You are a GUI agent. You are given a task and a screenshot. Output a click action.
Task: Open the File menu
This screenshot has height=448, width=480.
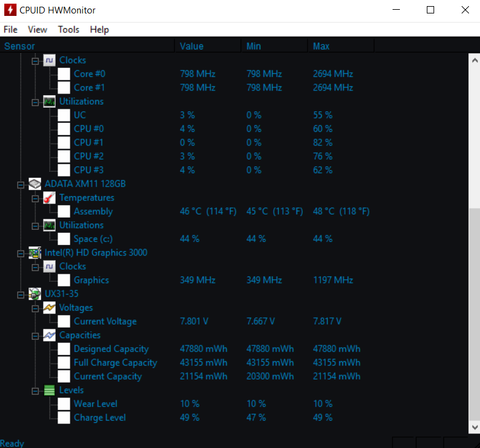coord(10,30)
